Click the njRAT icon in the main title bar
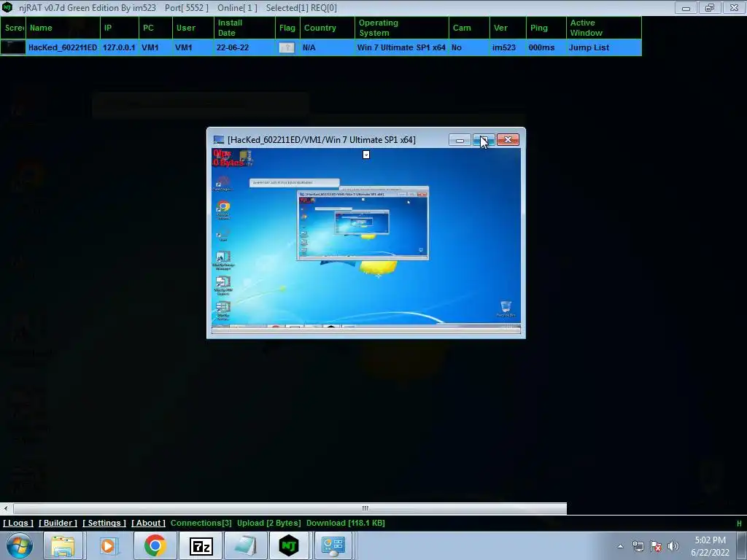This screenshot has width=747, height=560. click(7, 7)
